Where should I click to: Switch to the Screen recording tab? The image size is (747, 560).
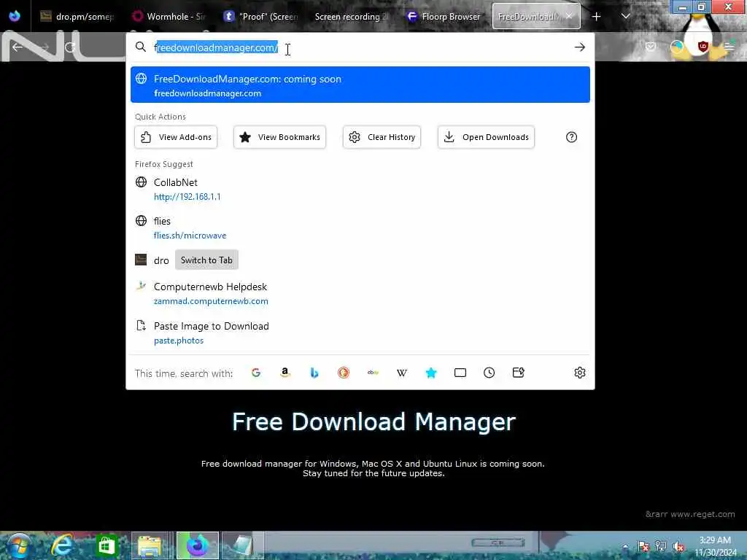pyautogui.click(x=352, y=17)
